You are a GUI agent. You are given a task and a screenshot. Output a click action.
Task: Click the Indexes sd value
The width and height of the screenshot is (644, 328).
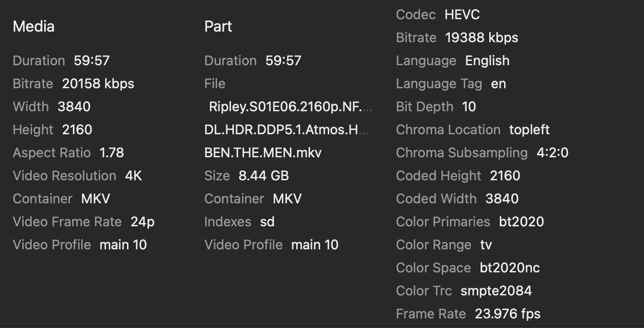[x=267, y=222]
